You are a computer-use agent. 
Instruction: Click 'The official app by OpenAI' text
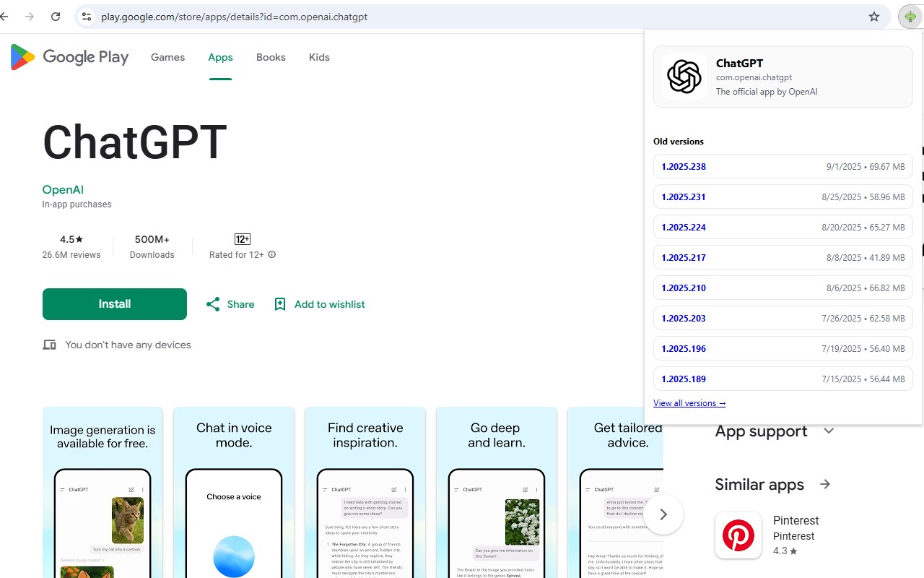767,92
